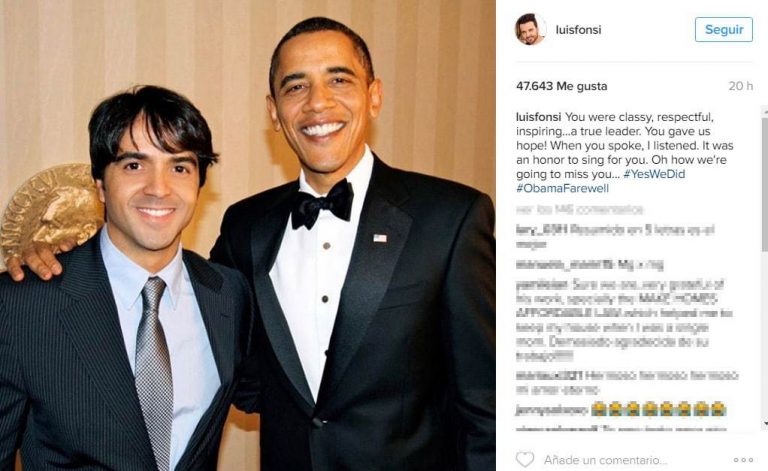This screenshot has height=471, width=768.
Task: Expand the blurred view-all-comentarios link
Action: pyautogui.click(x=579, y=210)
